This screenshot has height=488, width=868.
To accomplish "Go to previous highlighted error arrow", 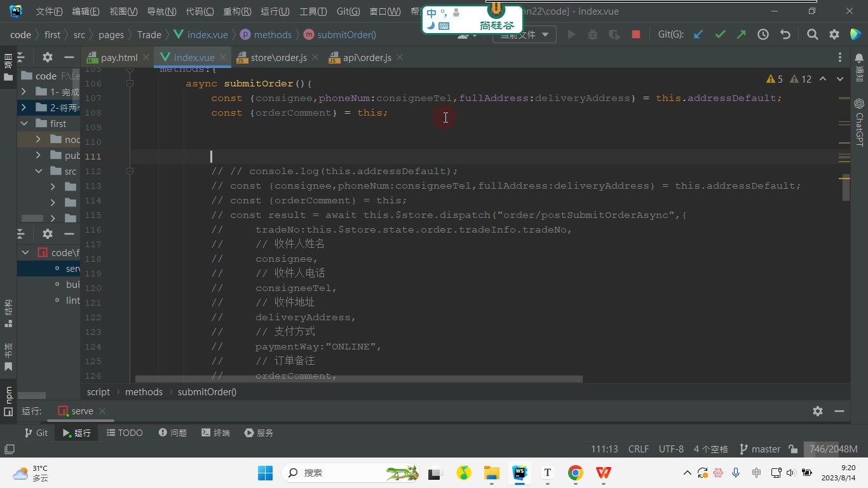I will click(x=823, y=79).
